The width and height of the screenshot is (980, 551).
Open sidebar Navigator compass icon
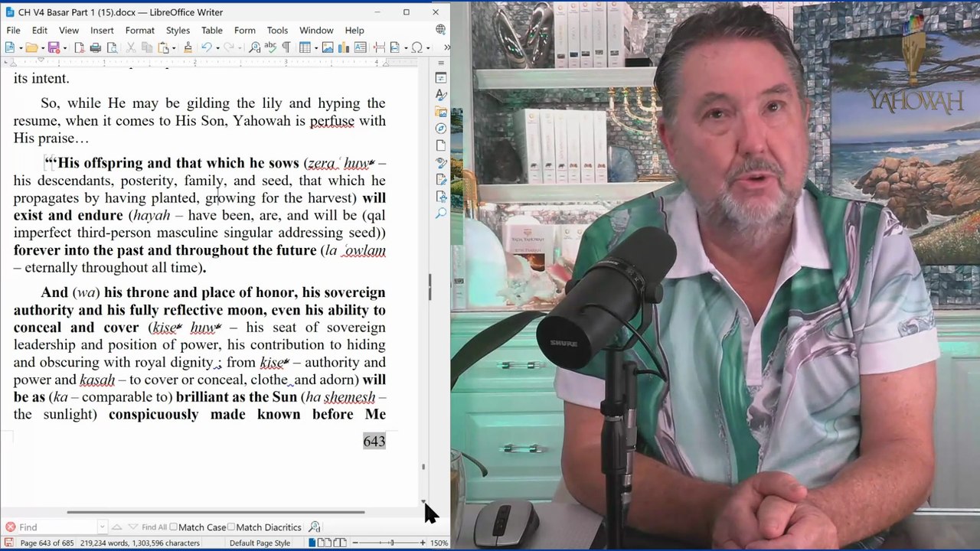[x=441, y=129]
